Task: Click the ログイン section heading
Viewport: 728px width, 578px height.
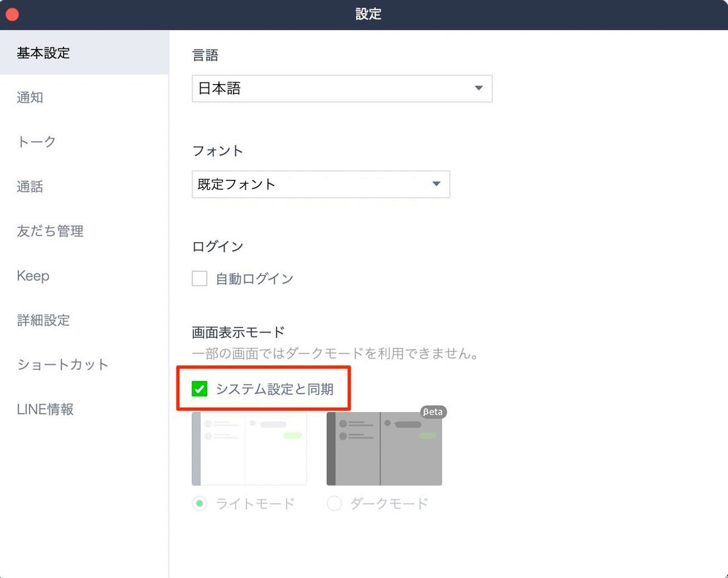Action: pos(218,246)
